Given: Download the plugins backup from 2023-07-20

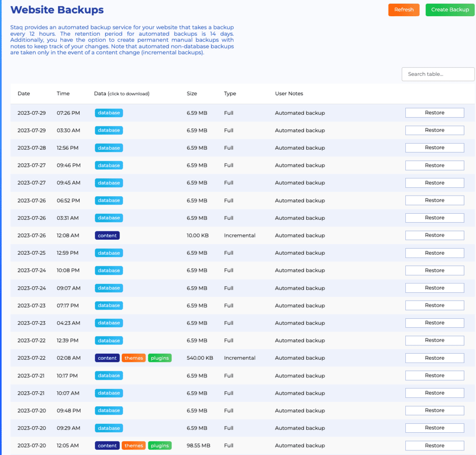Looking at the screenshot, I should (x=159, y=445).
